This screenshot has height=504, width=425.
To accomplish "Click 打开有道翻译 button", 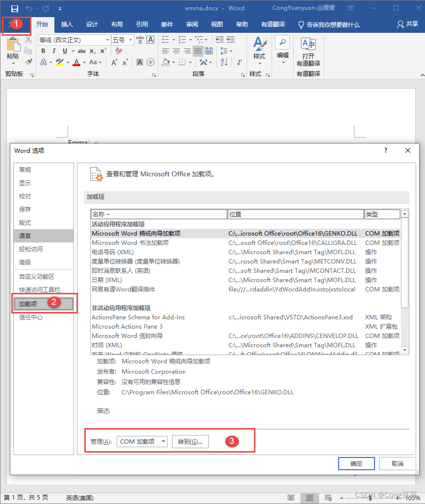I will click(308, 52).
